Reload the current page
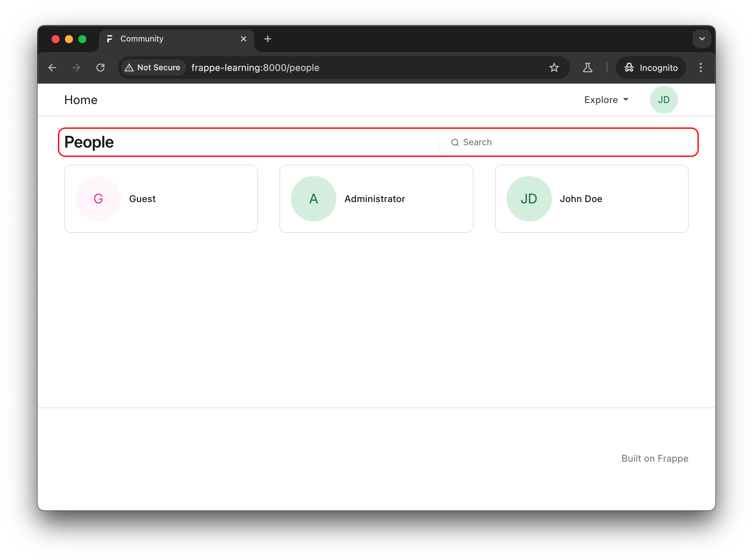 tap(100, 68)
